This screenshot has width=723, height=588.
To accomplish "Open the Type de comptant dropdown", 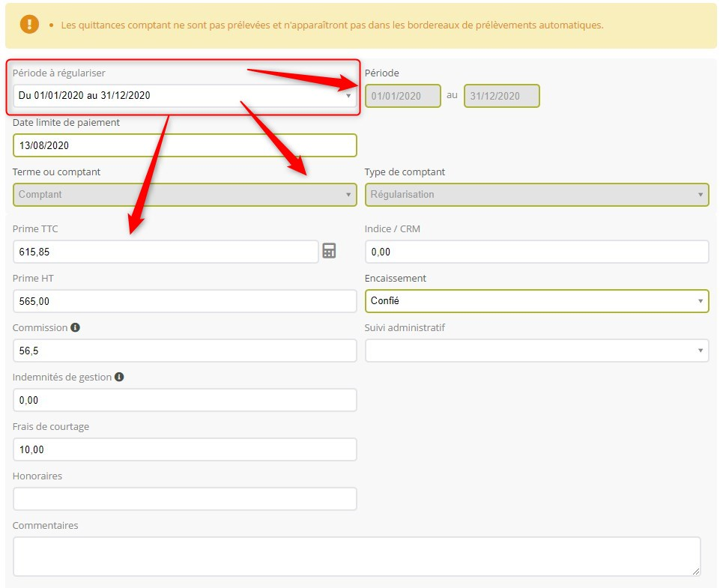I will 536,195.
